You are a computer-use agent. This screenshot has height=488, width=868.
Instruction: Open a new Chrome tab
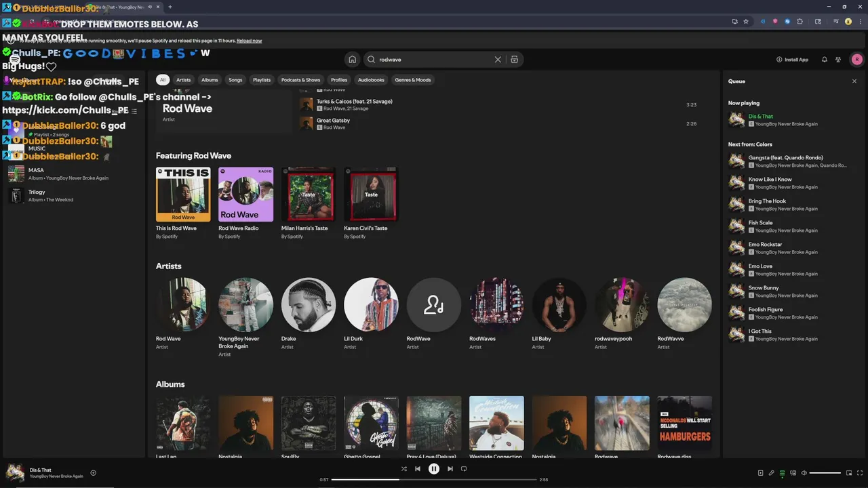point(170,7)
